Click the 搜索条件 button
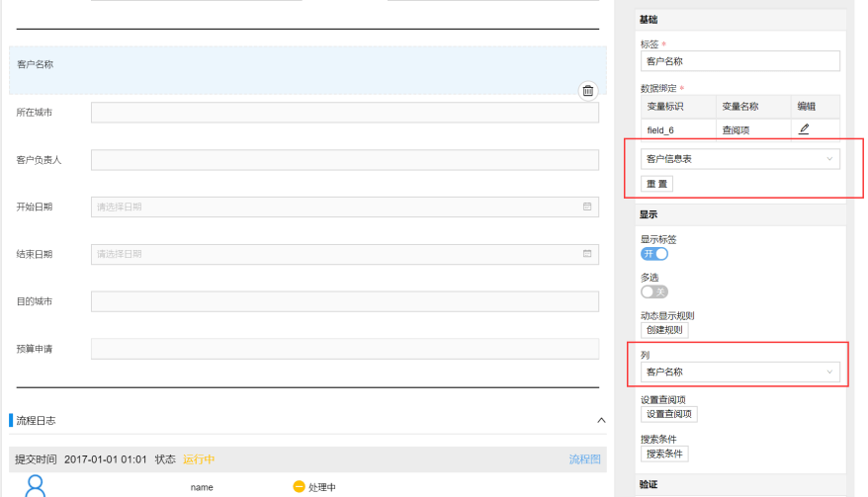The height and width of the screenshot is (497, 868). click(664, 454)
